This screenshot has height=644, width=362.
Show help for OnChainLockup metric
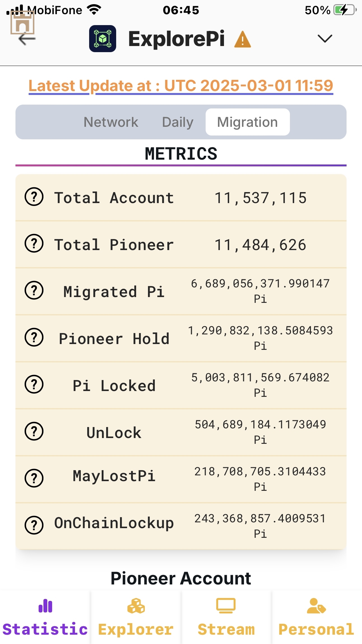click(x=34, y=526)
